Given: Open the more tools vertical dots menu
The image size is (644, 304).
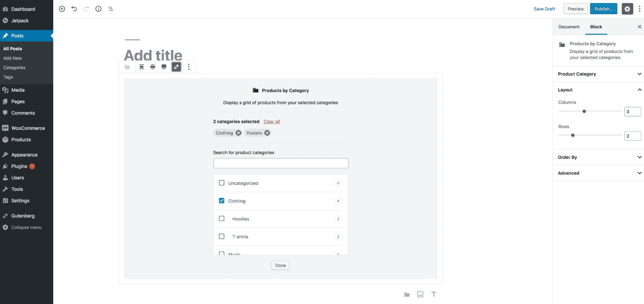Looking at the screenshot, I should [x=639, y=9].
